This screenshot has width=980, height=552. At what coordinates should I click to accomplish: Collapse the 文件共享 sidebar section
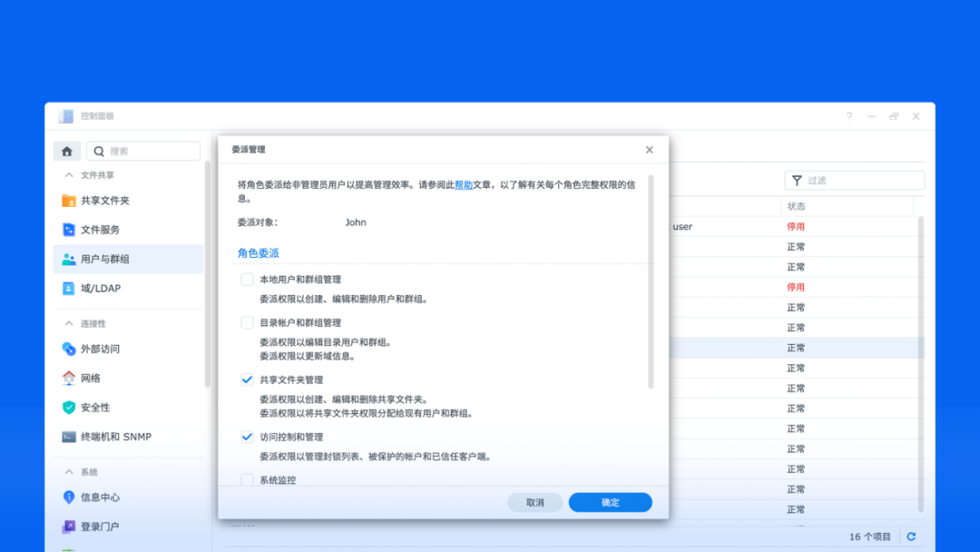[68, 175]
